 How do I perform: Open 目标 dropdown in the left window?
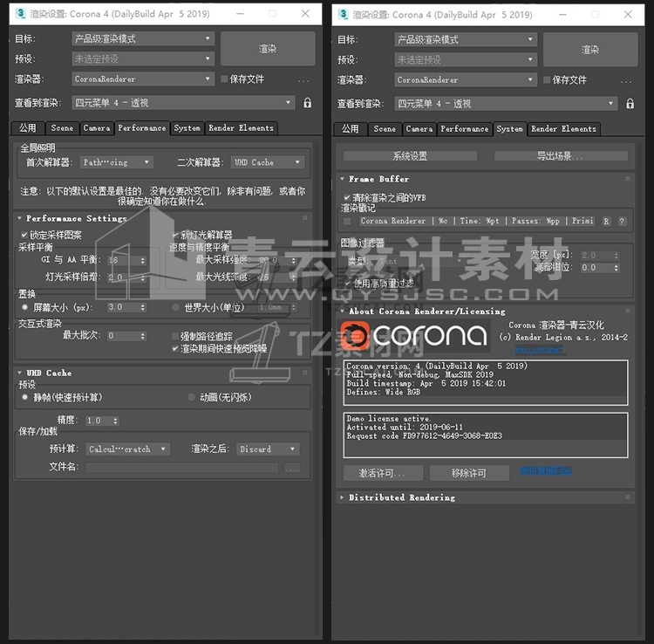pos(143,38)
